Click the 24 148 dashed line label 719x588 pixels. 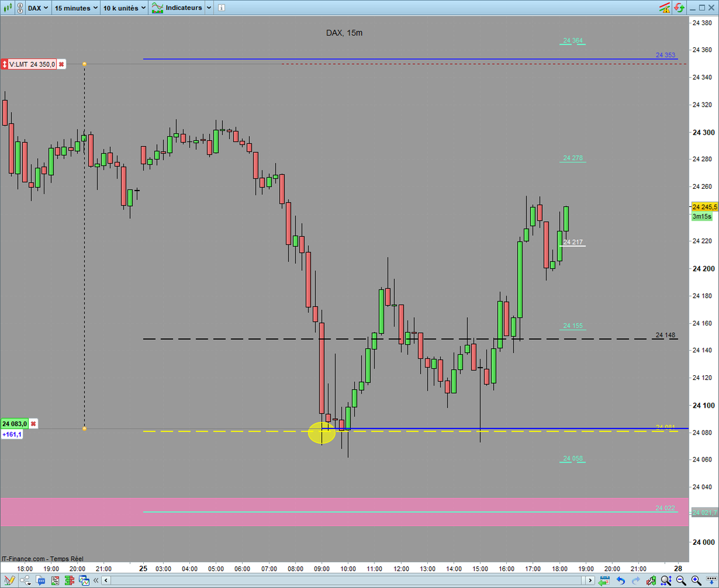[665, 334]
